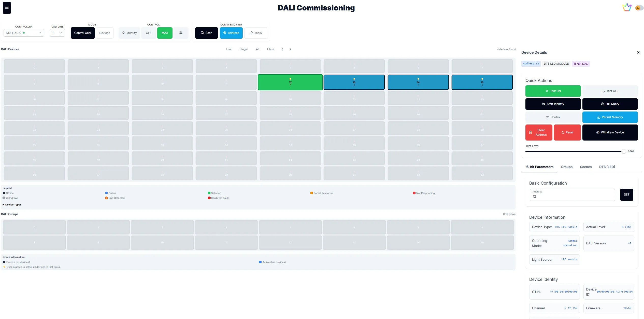
Task: Click the Address commissioning button
Action: pos(231,33)
